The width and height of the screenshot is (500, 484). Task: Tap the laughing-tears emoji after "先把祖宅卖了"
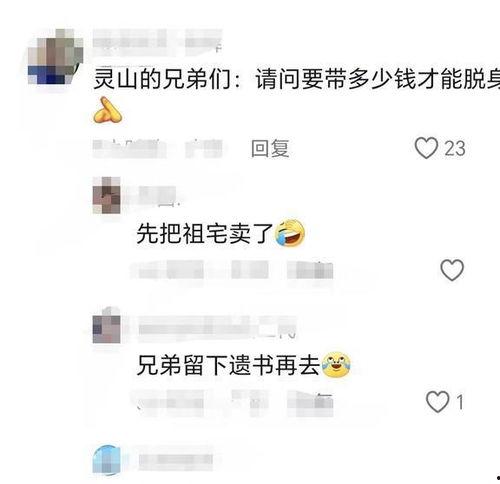tap(289, 233)
